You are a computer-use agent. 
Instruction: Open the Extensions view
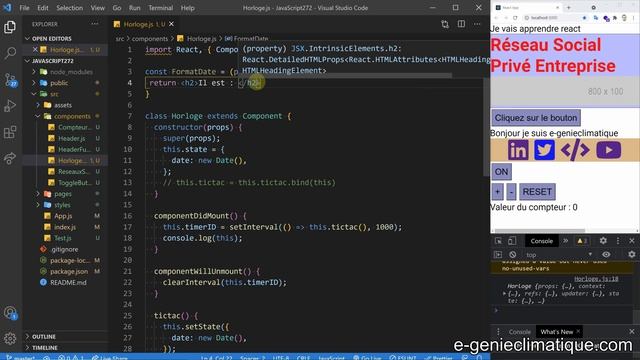tap(10, 132)
